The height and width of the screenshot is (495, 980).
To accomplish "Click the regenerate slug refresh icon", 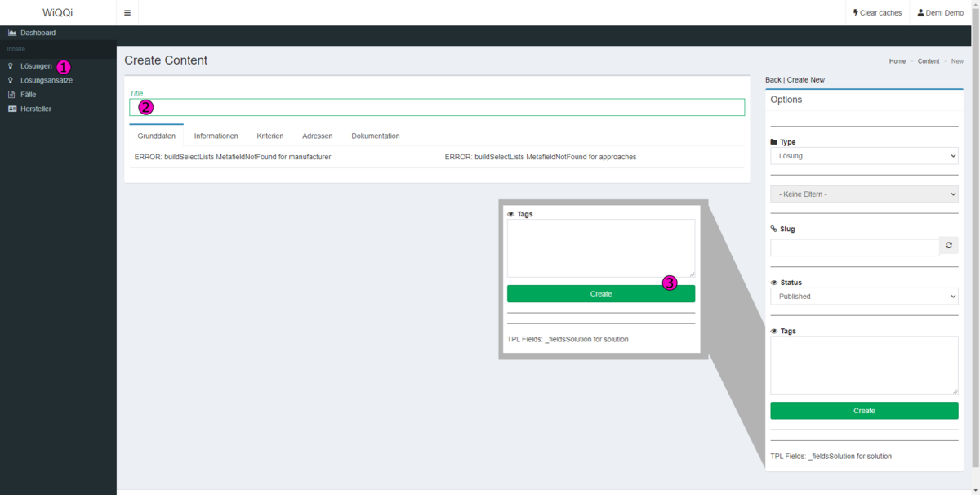I will pyautogui.click(x=949, y=246).
